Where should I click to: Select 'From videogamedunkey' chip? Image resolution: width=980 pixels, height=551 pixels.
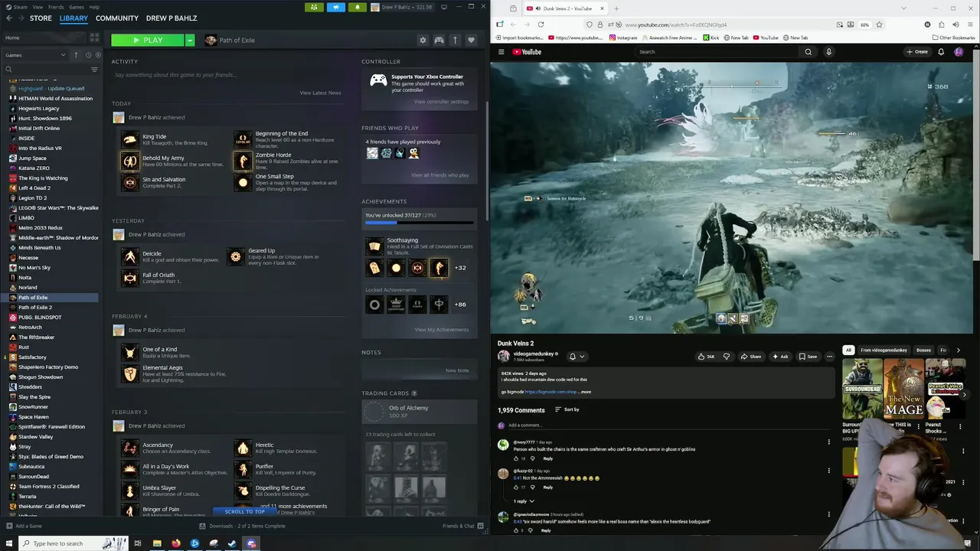[x=884, y=350]
